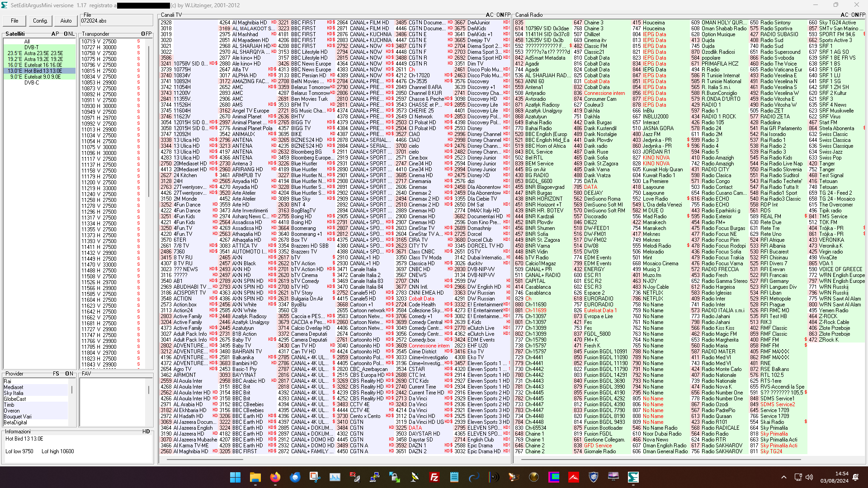Select the BetaDigital provider

click(x=36, y=422)
